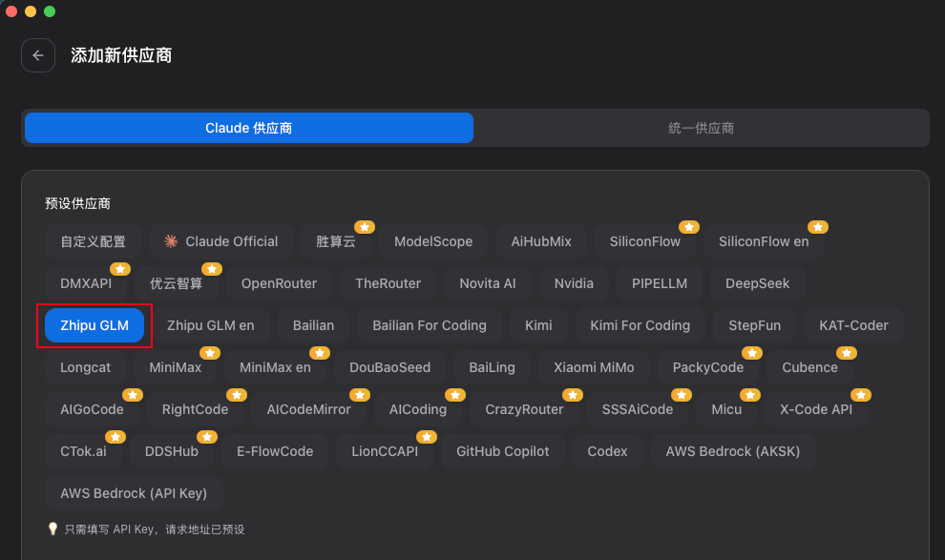The width and height of the screenshot is (945, 560).
Task: Click the star badge on PackyCode
Action: [x=751, y=353]
